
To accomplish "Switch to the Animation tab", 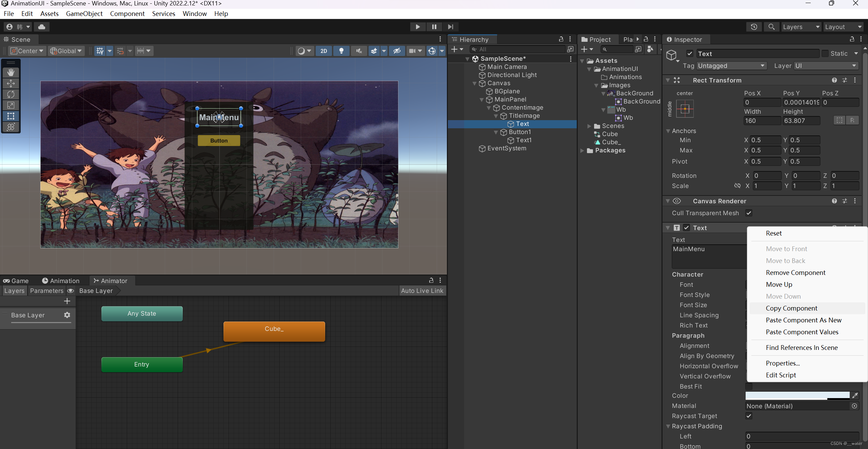I will (x=61, y=281).
